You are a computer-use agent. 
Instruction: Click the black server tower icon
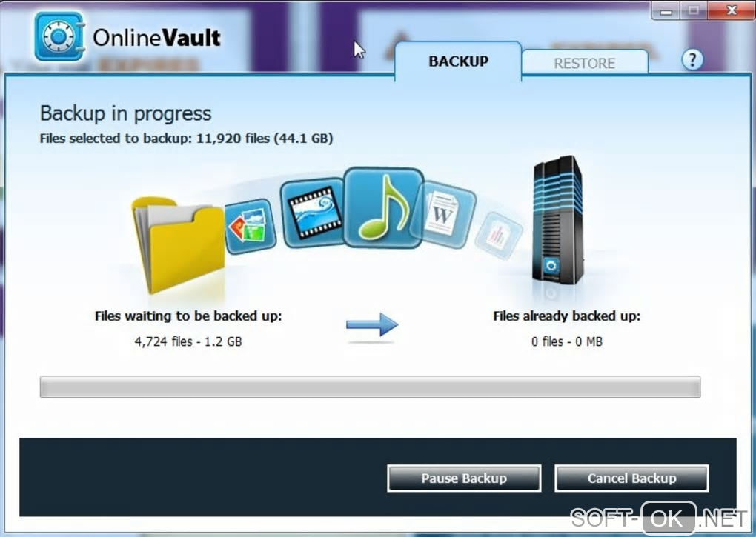[x=557, y=220]
